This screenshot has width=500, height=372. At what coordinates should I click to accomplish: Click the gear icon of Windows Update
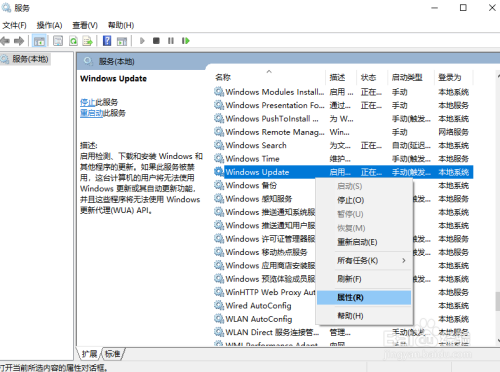tap(219, 172)
